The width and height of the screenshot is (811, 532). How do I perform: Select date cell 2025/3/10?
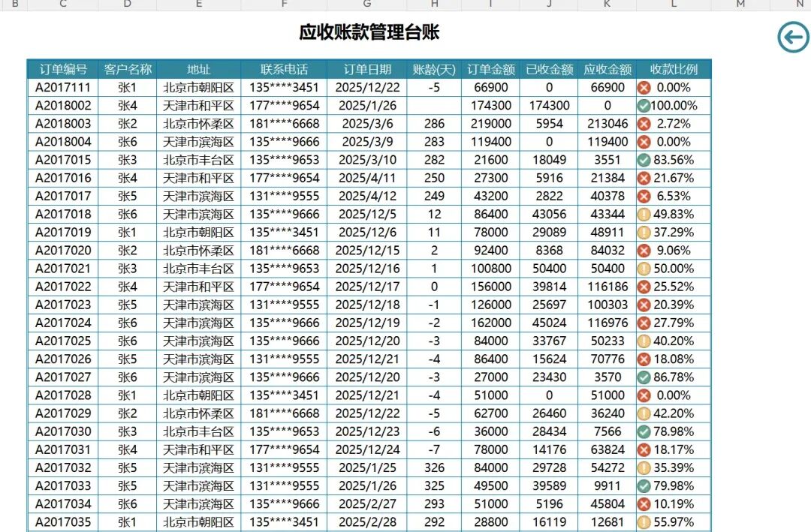tap(367, 160)
